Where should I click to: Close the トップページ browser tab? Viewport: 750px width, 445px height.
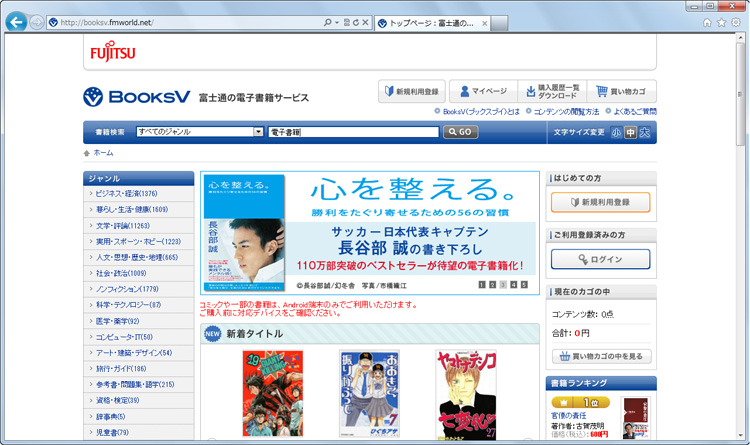pos(485,23)
